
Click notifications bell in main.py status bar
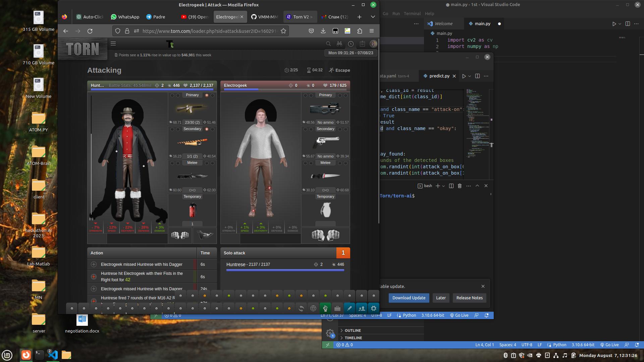tap(637, 345)
